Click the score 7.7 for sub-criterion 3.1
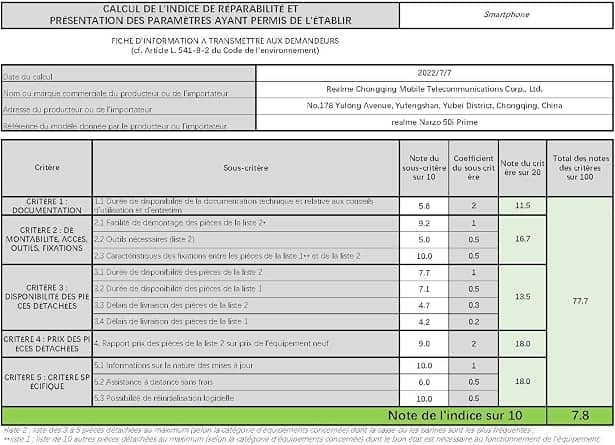Screen dimensions: 615x445 pos(424,272)
